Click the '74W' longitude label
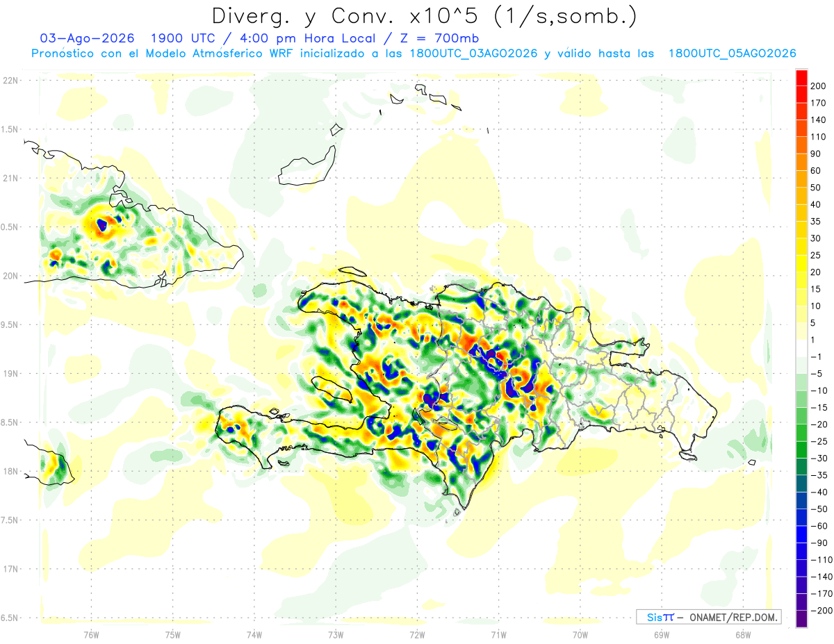The image size is (834, 644). [254, 634]
